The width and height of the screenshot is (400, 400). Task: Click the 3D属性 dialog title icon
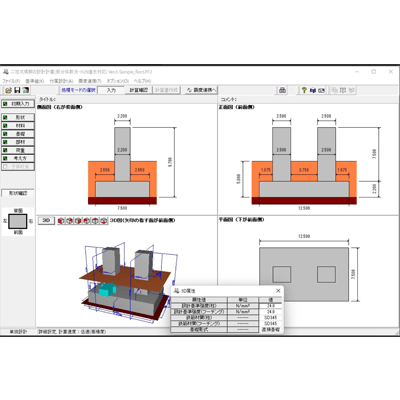[x=176, y=291]
